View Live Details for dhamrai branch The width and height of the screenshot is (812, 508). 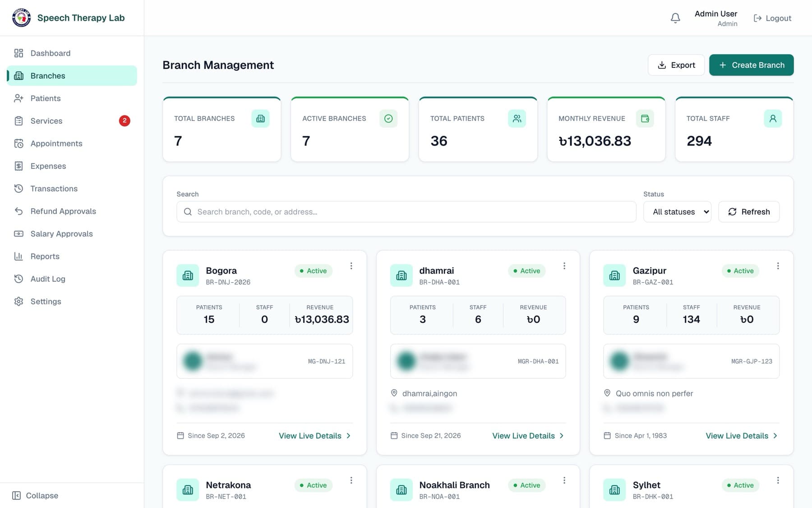pyautogui.click(x=528, y=436)
